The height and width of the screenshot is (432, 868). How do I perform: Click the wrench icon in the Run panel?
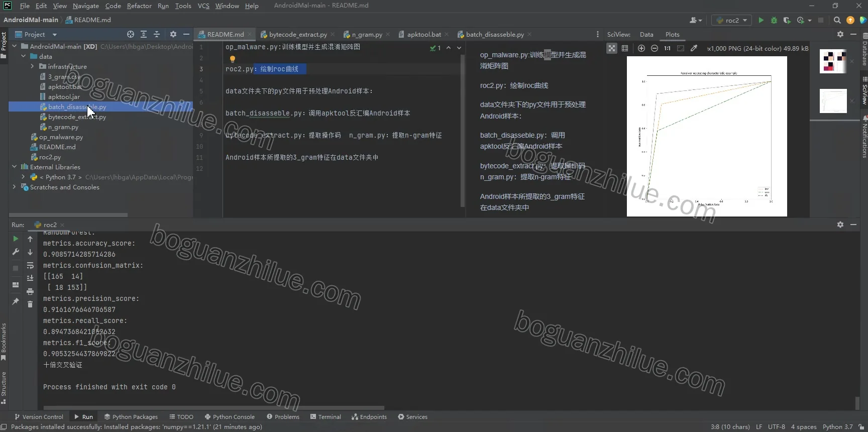point(16,252)
